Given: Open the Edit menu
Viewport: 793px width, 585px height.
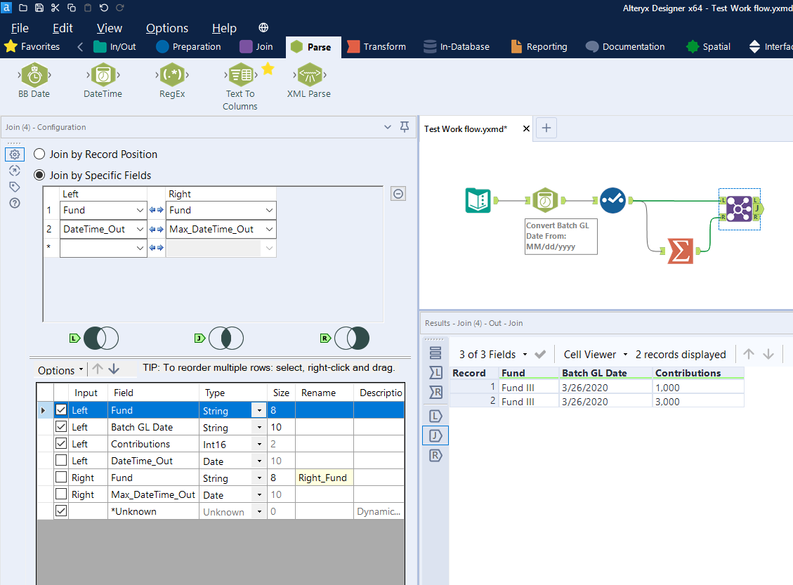Looking at the screenshot, I should coord(63,28).
